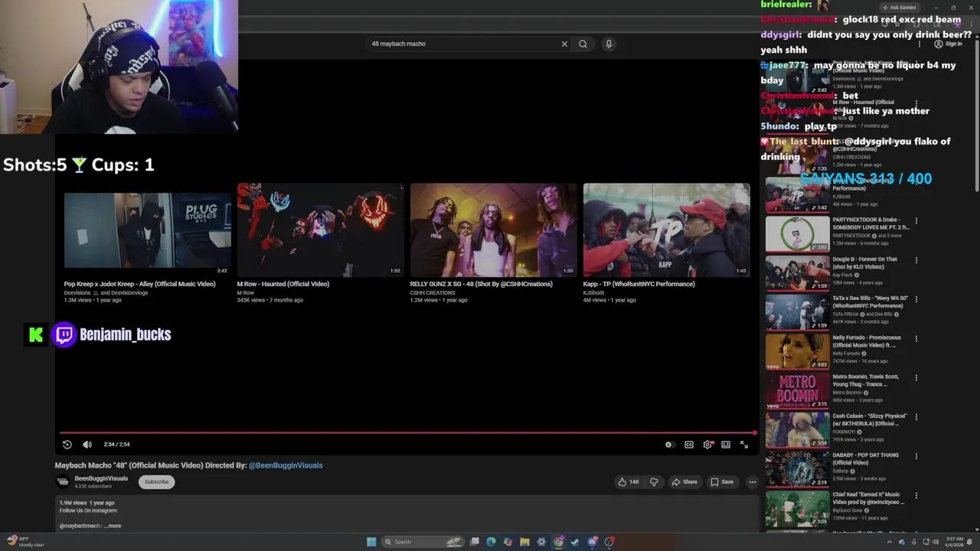
Task: Dislike the video with thumbs down
Action: coord(654,481)
